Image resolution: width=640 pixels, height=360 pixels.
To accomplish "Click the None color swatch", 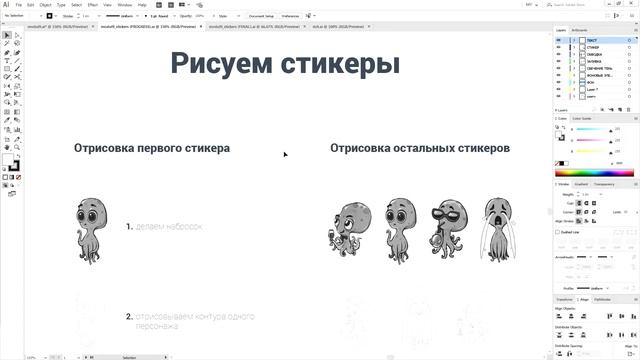I will point(557,163).
